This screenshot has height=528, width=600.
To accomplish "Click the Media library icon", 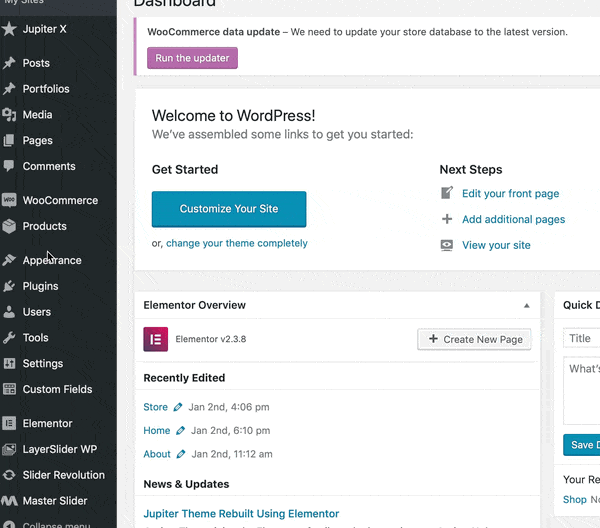I will point(9,115).
